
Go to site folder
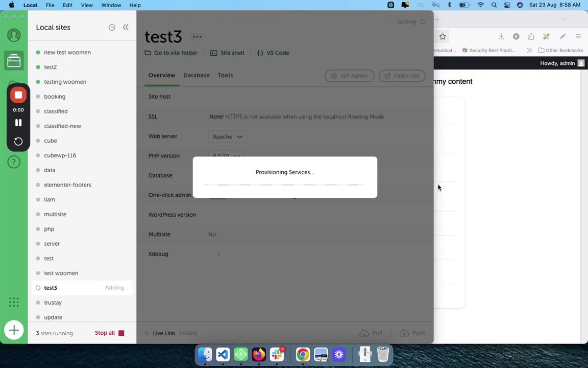tap(171, 53)
